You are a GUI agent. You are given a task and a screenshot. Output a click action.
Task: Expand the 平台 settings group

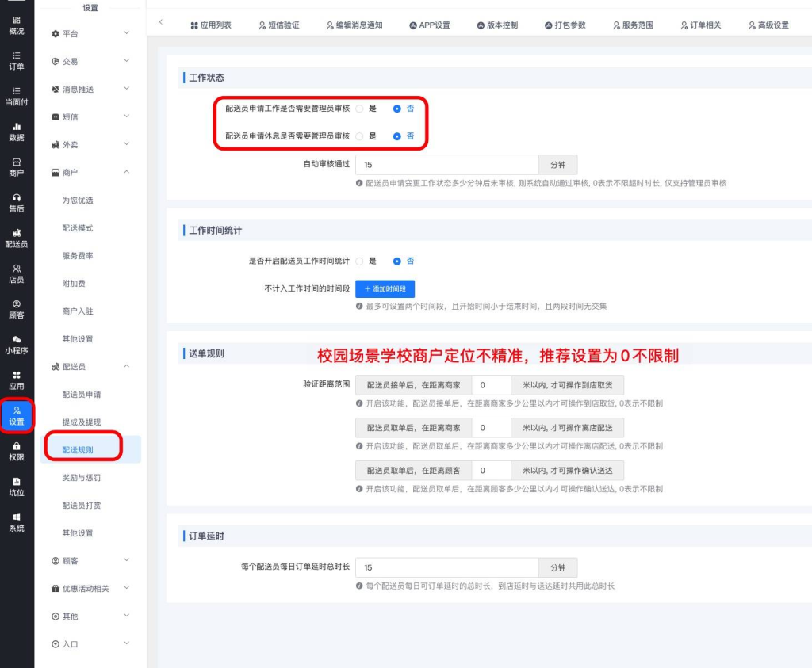(89, 33)
